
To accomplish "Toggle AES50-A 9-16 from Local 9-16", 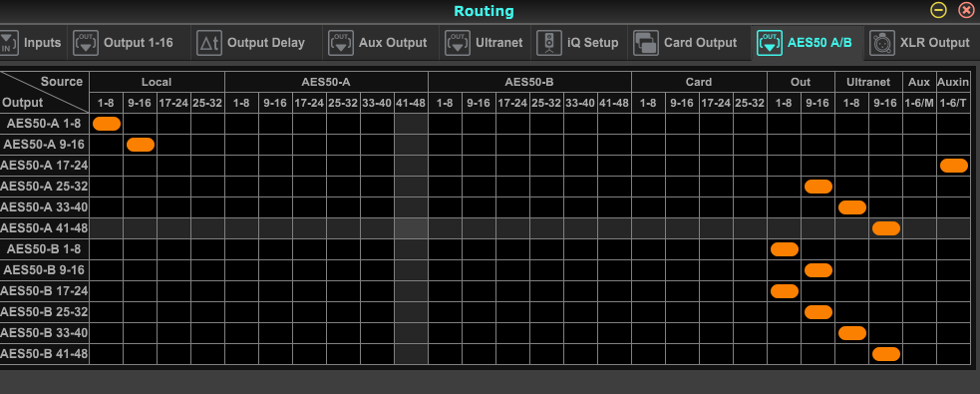I will click(x=140, y=145).
